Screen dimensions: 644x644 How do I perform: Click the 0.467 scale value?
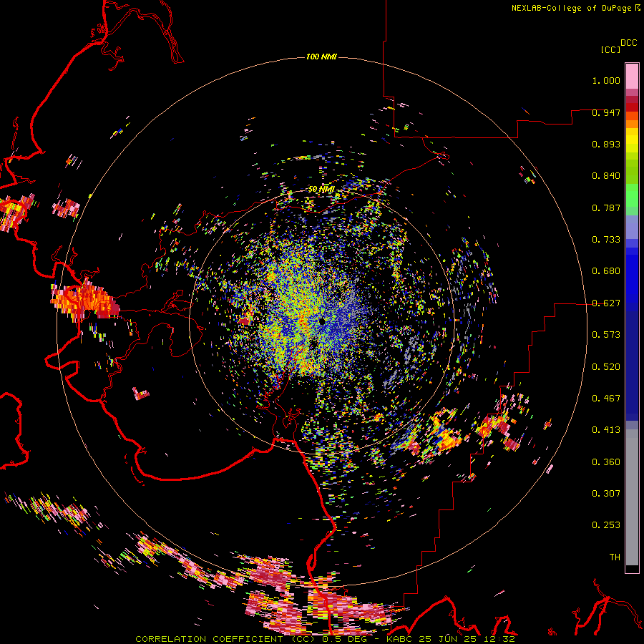606,399
